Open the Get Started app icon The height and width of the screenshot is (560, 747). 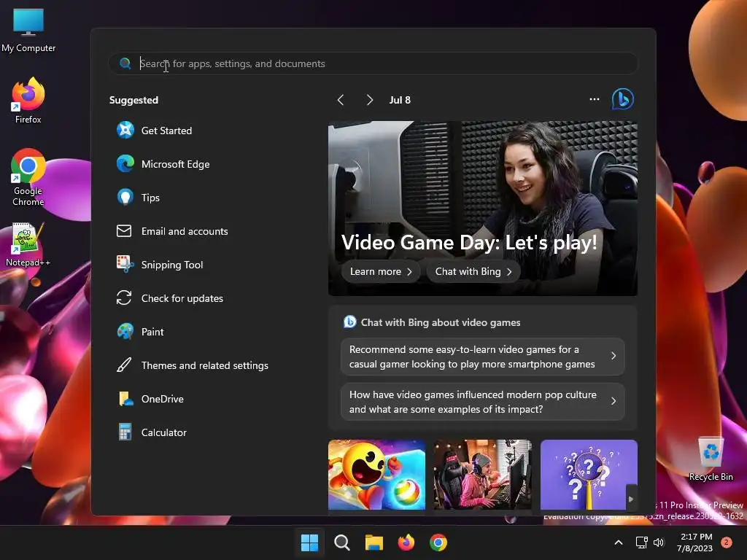click(x=125, y=130)
